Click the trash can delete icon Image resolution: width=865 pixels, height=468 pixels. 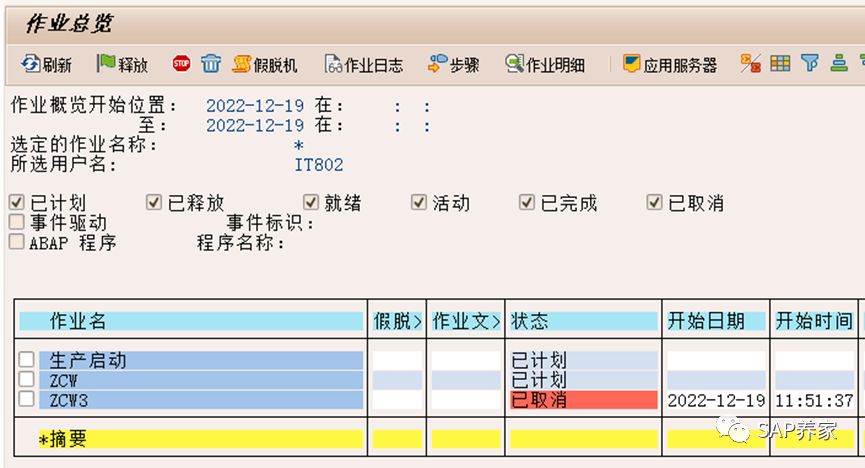tap(211, 63)
